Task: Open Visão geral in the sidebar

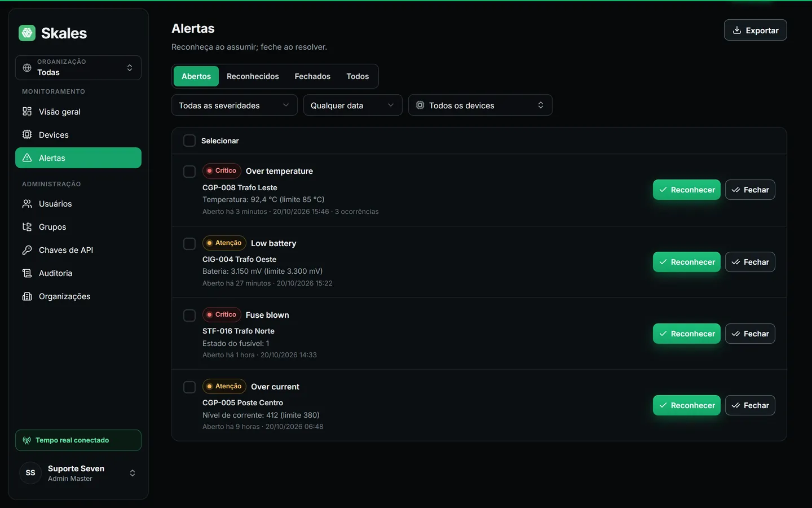Action: point(78,111)
